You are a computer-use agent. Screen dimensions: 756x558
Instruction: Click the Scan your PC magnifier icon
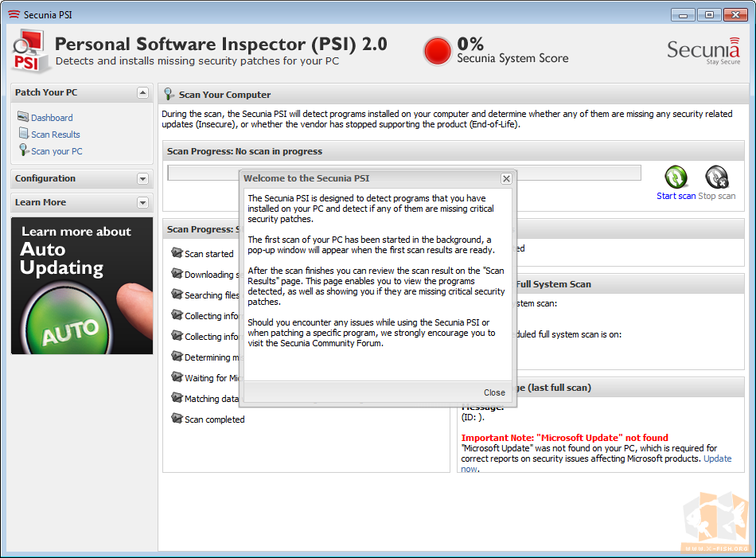[24, 150]
